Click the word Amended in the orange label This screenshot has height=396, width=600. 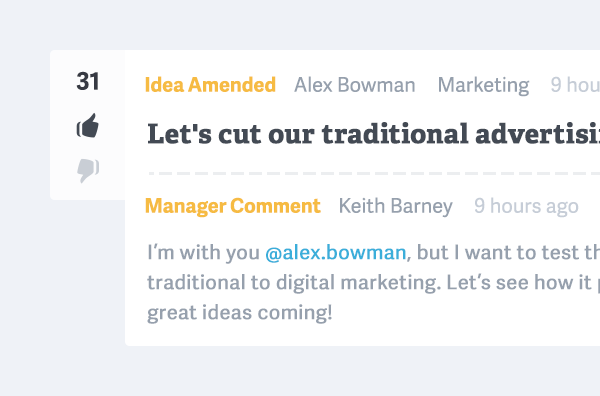point(232,85)
